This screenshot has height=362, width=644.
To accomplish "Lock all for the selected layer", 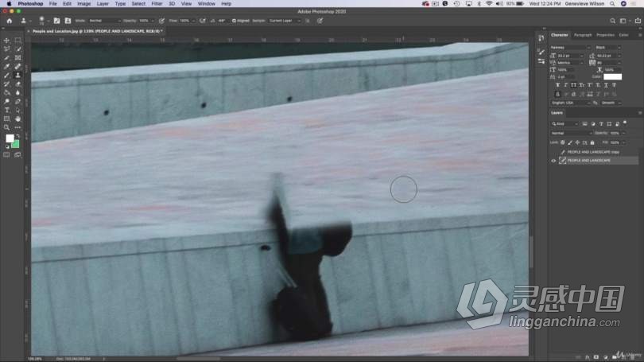I will [592, 142].
